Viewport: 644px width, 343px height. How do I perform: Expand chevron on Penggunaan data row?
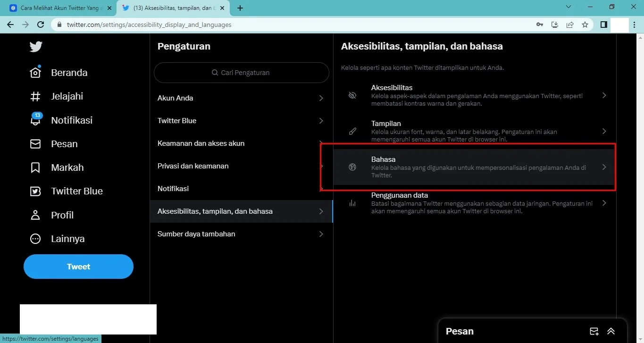[604, 203]
